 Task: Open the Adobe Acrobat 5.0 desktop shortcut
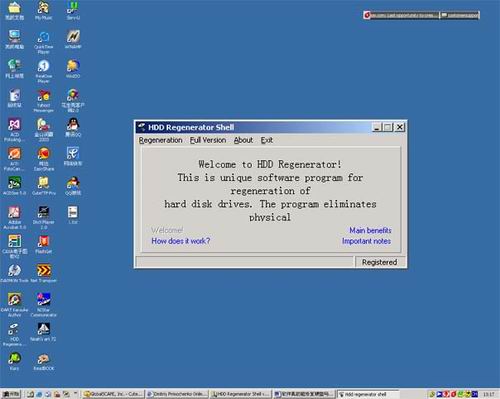(x=14, y=218)
